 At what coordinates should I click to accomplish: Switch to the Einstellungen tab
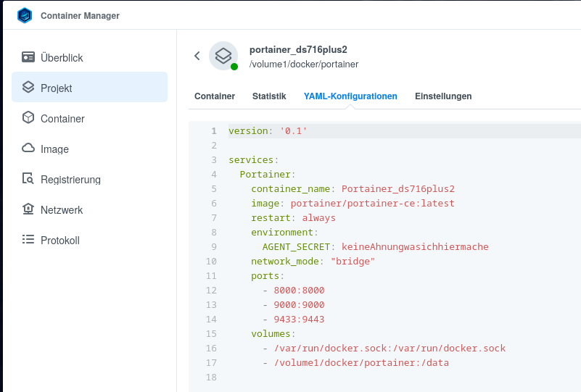[443, 96]
